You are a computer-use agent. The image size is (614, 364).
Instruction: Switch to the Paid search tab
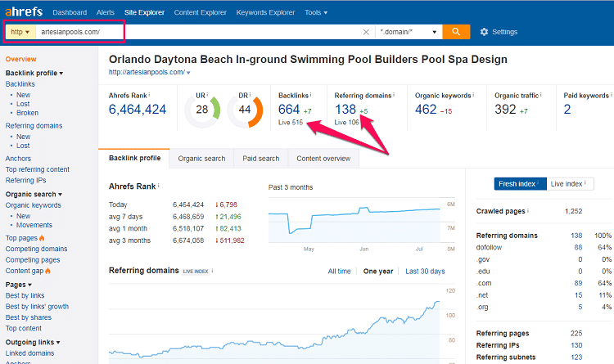(261, 159)
